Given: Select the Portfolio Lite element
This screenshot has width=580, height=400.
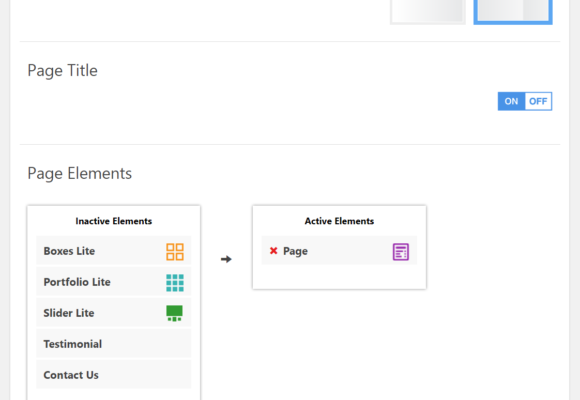Looking at the screenshot, I should (x=114, y=282).
